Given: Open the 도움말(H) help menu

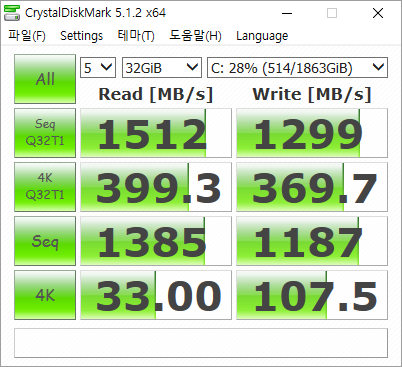Looking at the screenshot, I should coord(195,35).
